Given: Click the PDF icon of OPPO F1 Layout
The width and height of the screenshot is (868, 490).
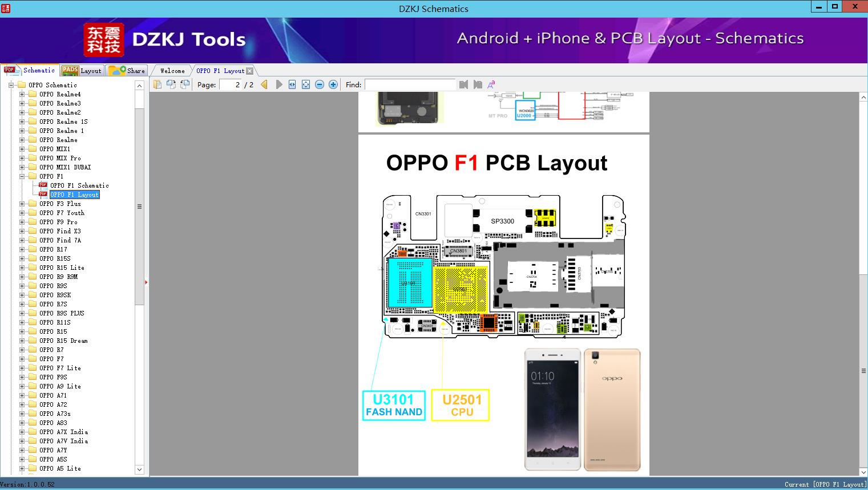Looking at the screenshot, I should click(x=43, y=195).
